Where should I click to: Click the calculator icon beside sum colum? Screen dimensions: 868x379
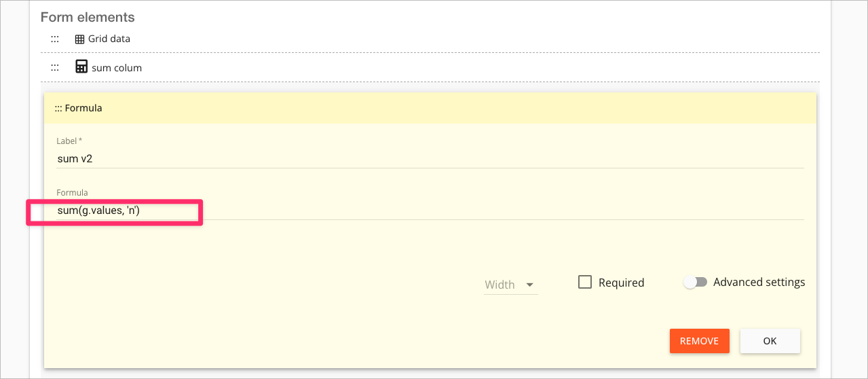(81, 67)
